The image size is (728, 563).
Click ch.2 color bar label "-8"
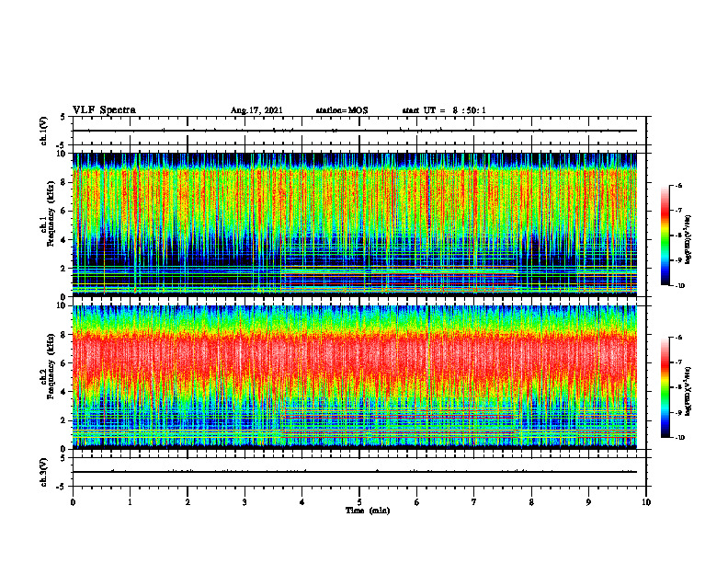click(x=678, y=387)
